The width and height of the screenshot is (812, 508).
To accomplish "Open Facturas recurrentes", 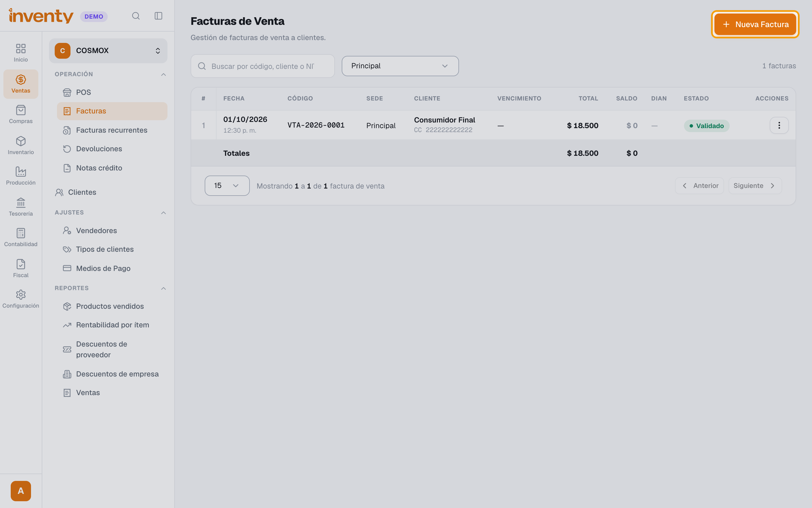I will click(x=112, y=130).
